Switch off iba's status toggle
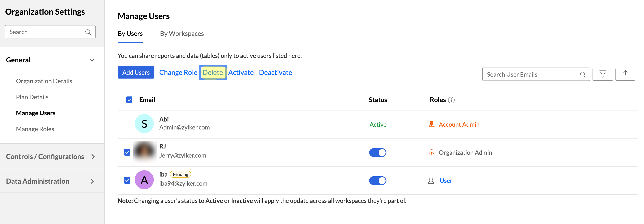This screenshot has height=224, width=644. click(378, 181)
